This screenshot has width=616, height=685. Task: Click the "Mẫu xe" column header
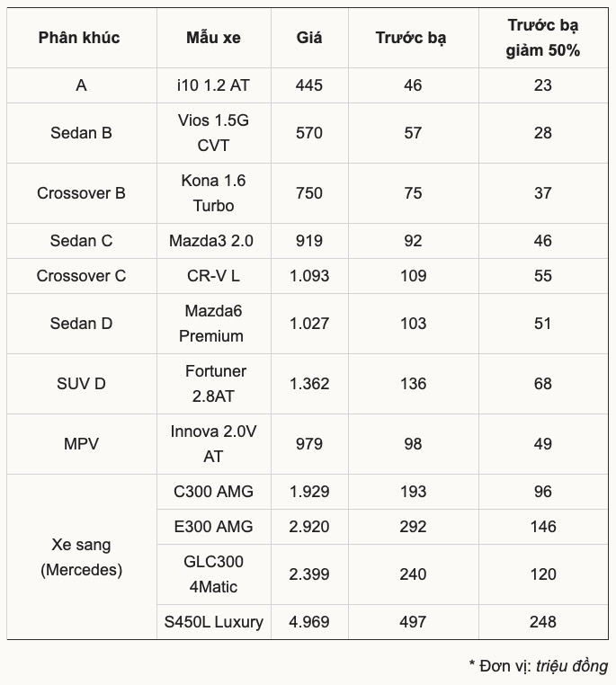pos(213,38)
